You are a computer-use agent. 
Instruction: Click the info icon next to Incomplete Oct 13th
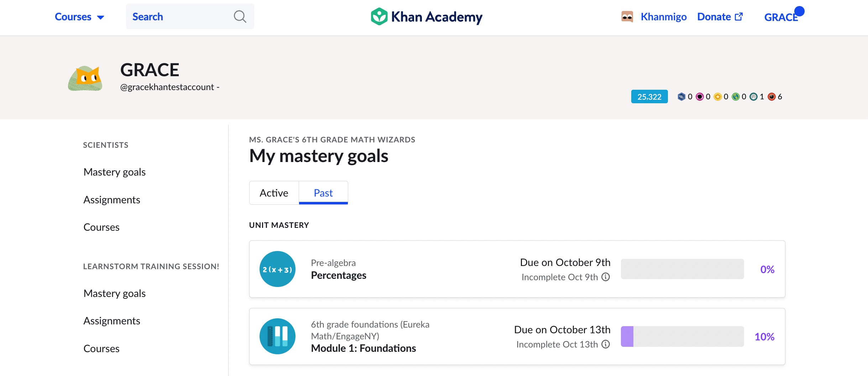click(605, 344)
